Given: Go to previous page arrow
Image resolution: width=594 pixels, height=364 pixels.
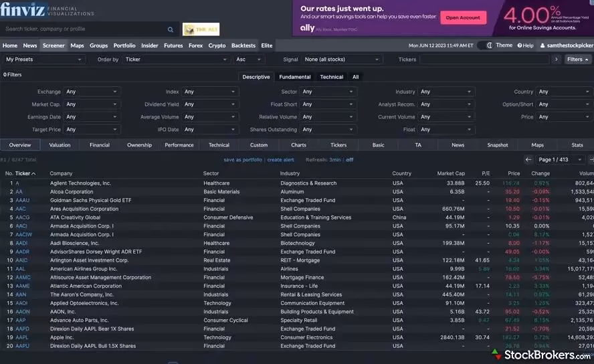Looking at the screenshot, I should 528,160.
